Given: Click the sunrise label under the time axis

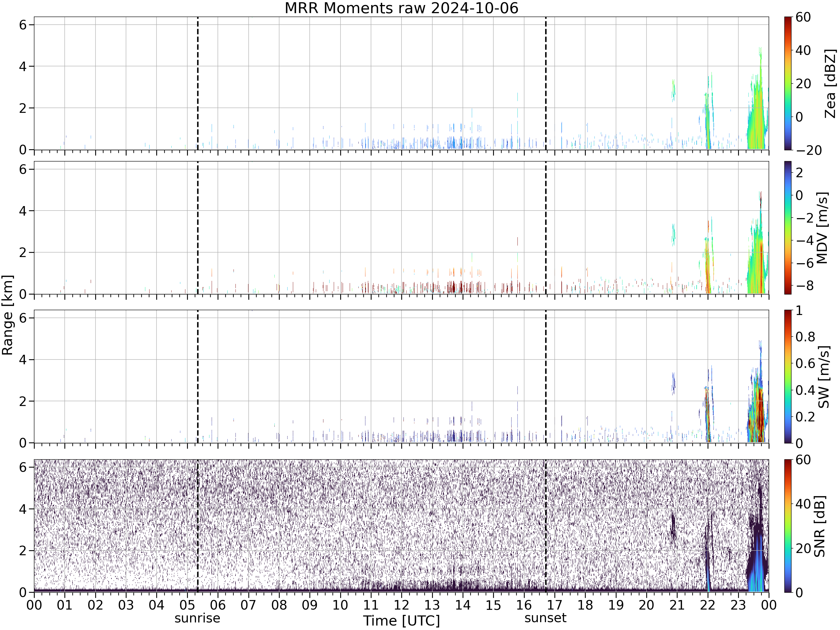Looking at the screenshot, I should [197, 618].
